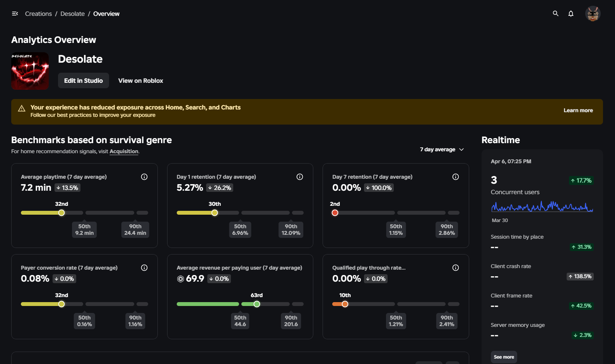
Task: Click the Average playtime percentile marker
Action: [62, 213]
